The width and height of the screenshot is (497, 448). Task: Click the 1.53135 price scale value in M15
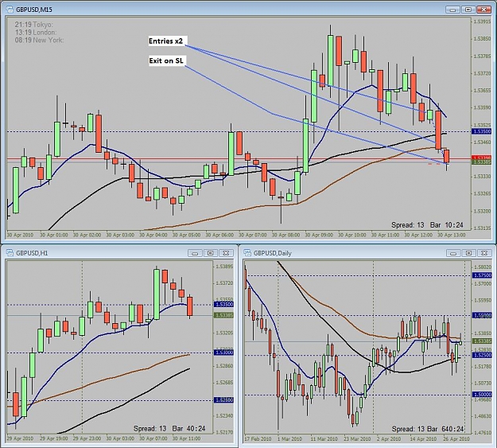tap(482, 228)
